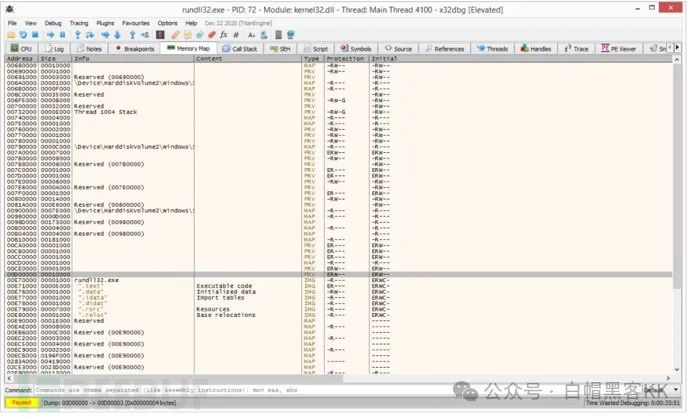Click the Trace Over icon

[117, 35]
